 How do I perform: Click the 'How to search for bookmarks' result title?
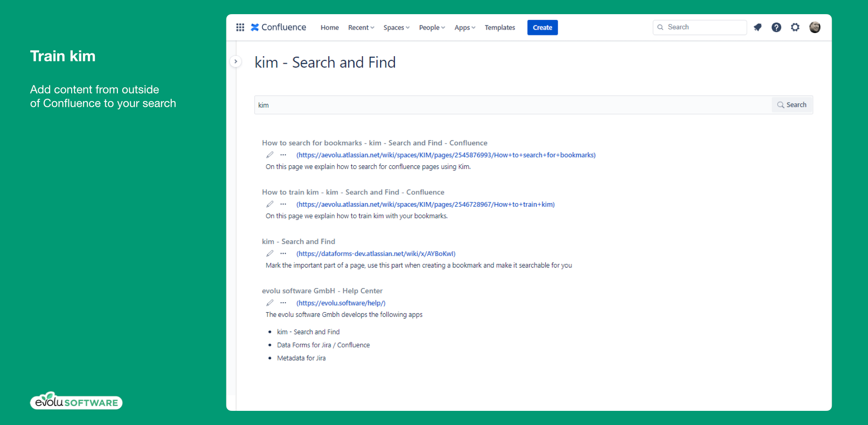tap(375, 143)
